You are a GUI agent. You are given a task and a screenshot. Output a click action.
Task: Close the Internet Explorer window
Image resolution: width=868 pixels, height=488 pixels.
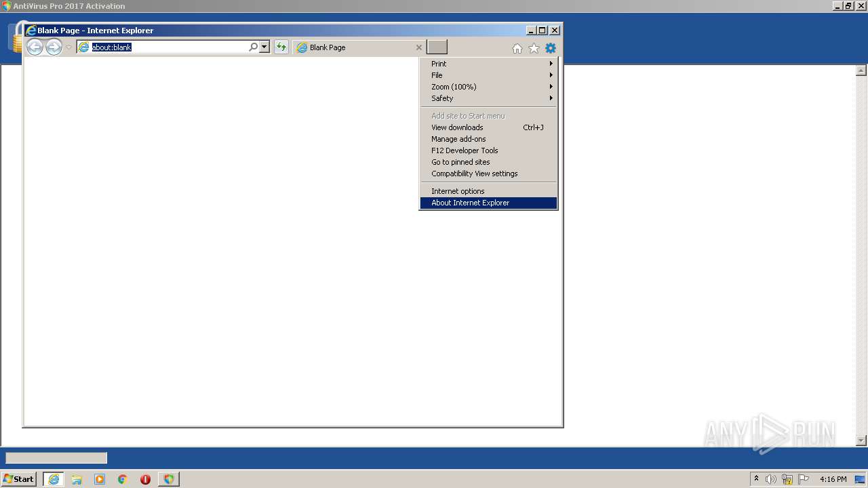point(555,30)
